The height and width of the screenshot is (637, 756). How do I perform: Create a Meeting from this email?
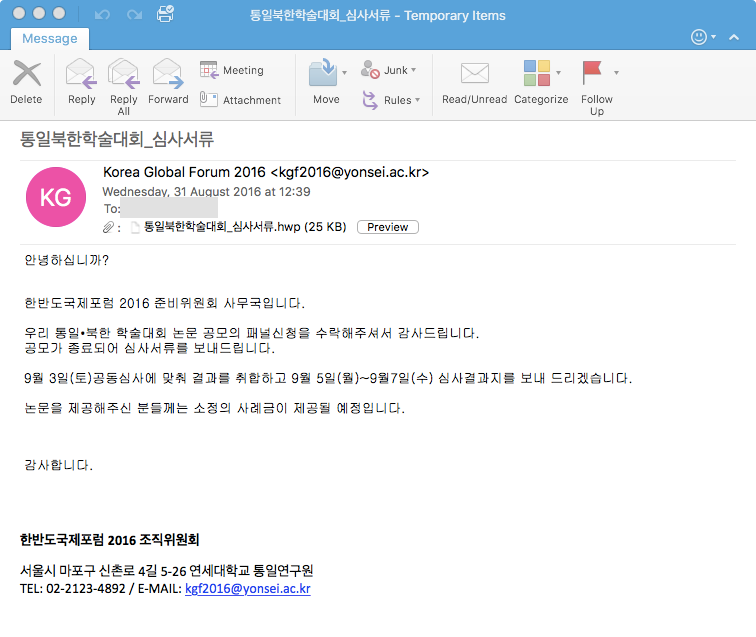[x=232, y=71]
